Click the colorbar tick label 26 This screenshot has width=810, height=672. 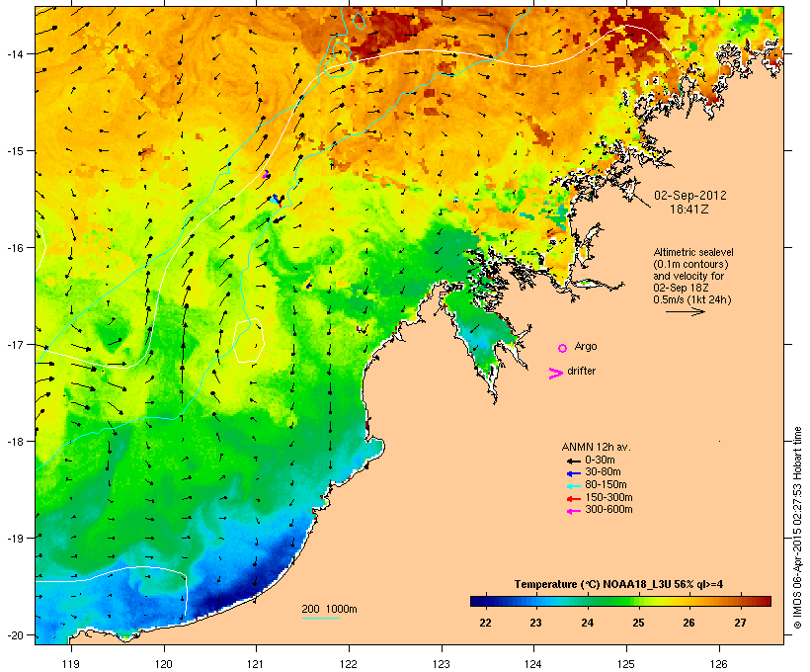click(689, 623)
